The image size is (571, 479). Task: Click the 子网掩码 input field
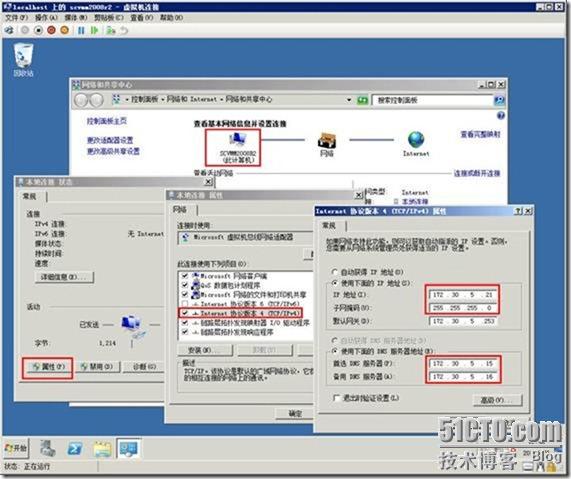(462, 308)
